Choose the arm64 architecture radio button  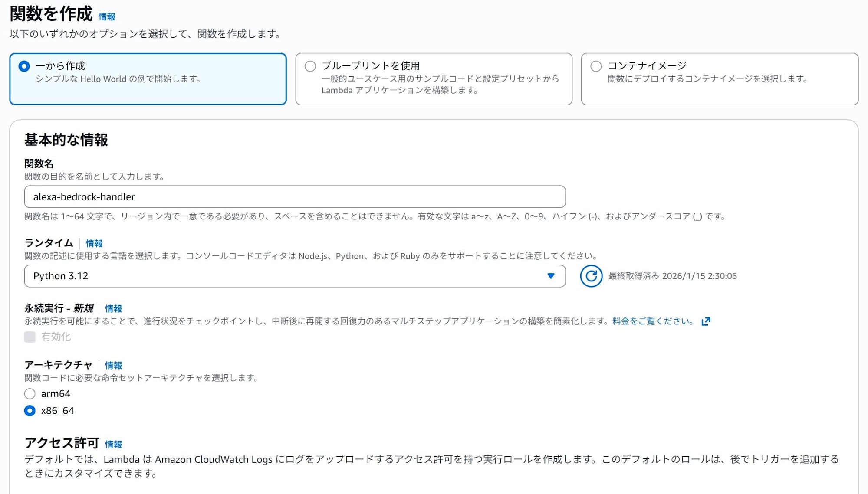(x=30, y=394)
